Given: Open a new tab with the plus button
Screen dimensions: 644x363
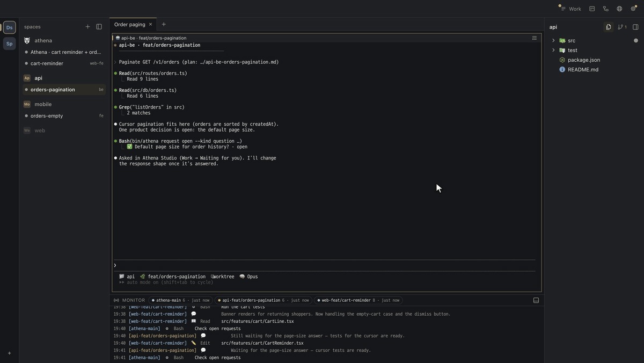Looking at the screenshot, I should click(164, 24).
